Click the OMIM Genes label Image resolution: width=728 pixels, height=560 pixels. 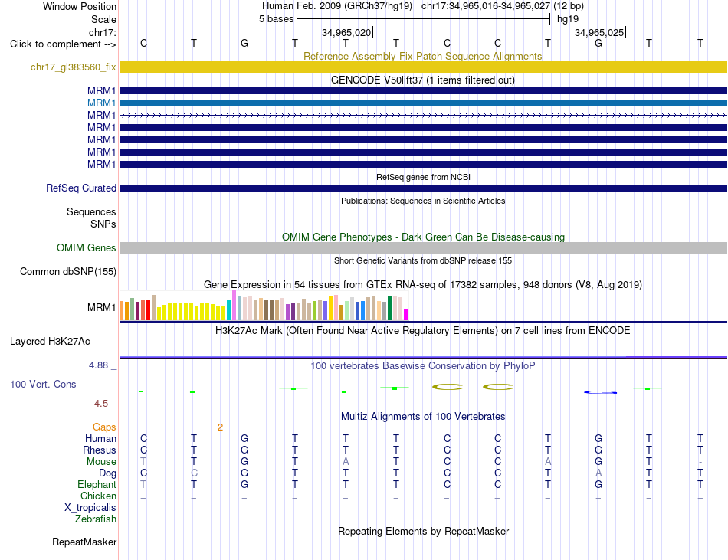86,247
